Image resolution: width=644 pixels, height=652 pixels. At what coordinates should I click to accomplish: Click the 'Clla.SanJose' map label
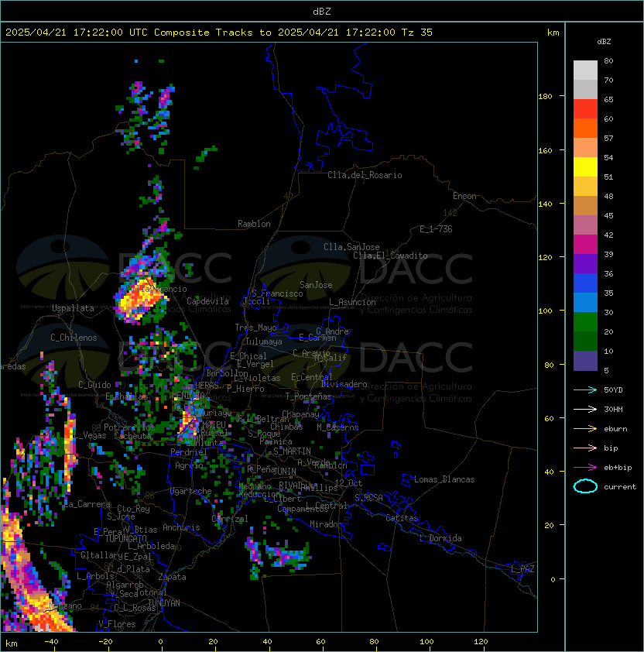351,247
